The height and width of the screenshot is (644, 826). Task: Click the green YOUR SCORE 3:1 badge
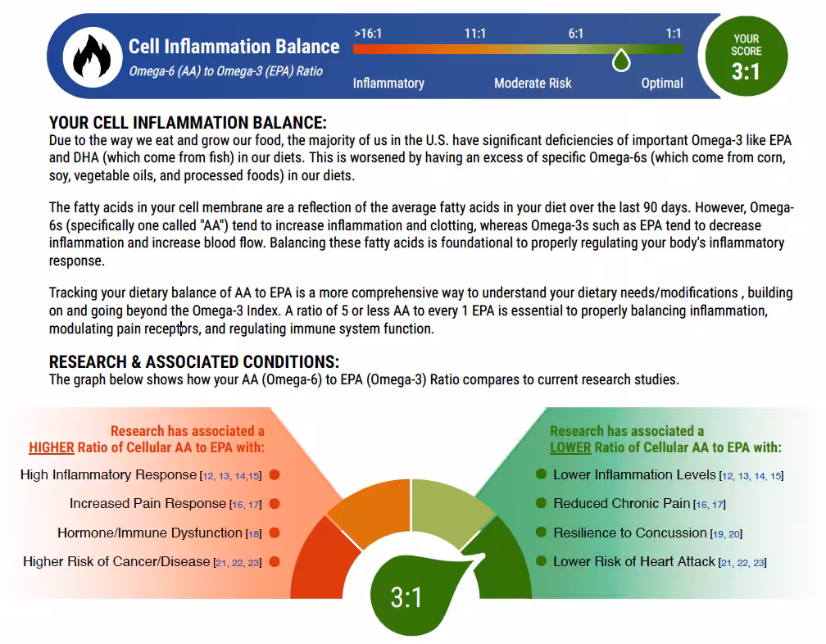tap(746, 57)
